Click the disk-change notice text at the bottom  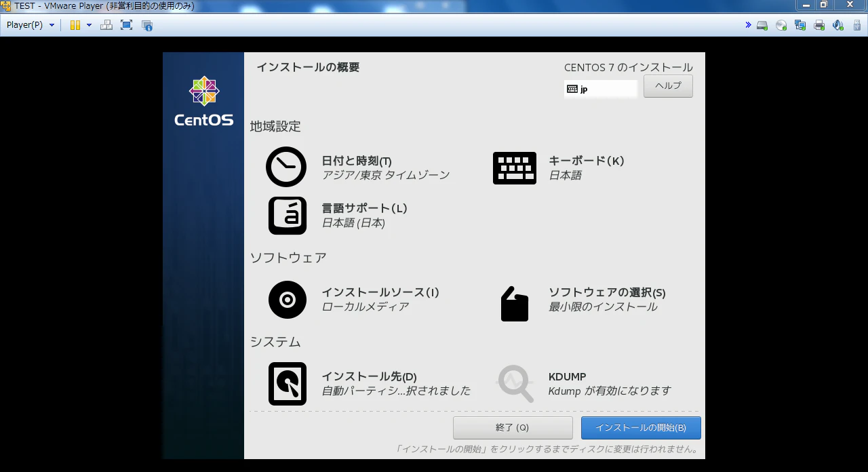pos(547,449)
